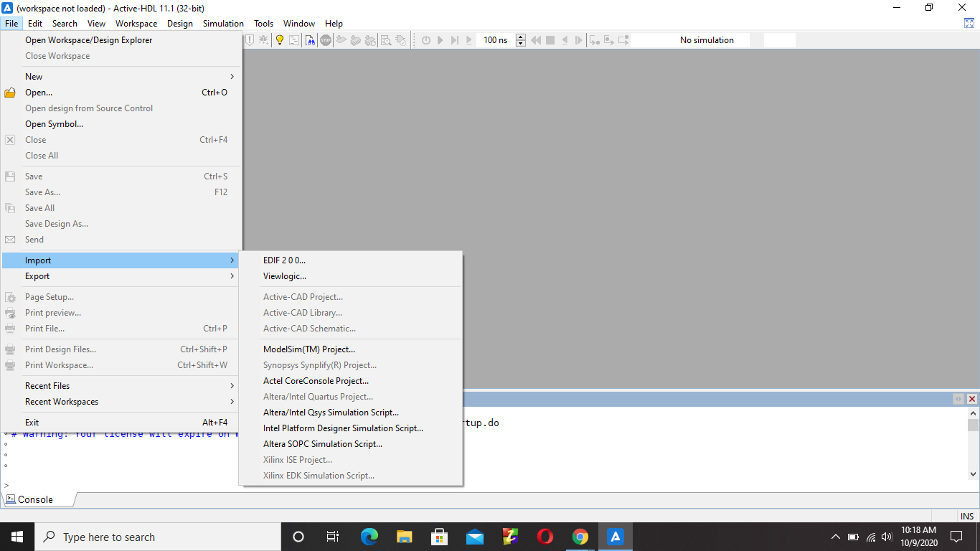This screenshot has width=980, height=551.
Task: Click the simulation time step spinner arrows
Action: pyautogui.click(x=521, y=40)
